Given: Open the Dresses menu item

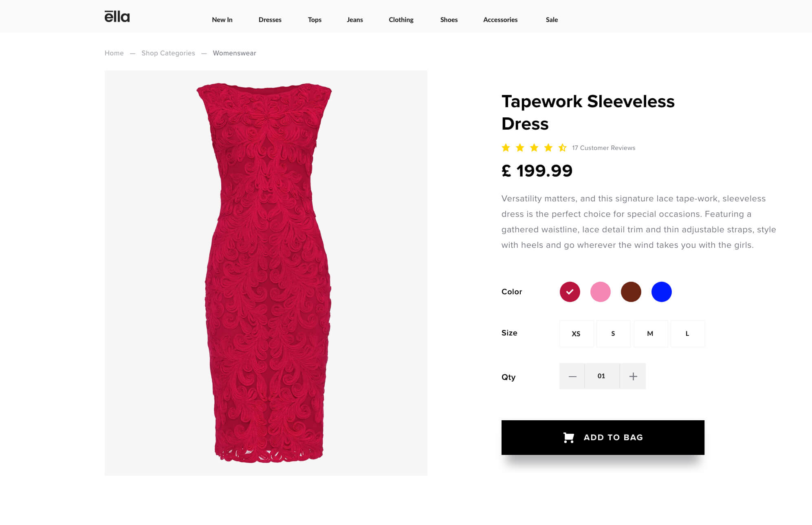Looking at the screenshot, I should point(270,20).
